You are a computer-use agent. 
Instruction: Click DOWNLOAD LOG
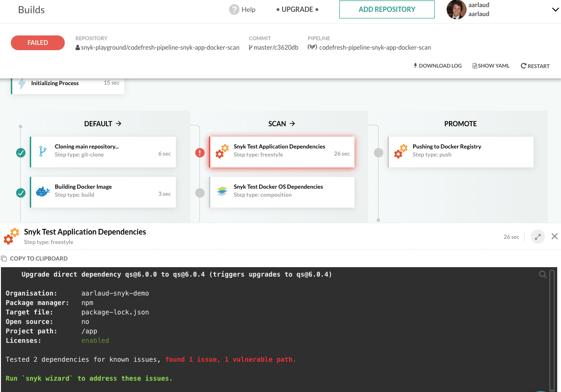[x=438, y=66]
